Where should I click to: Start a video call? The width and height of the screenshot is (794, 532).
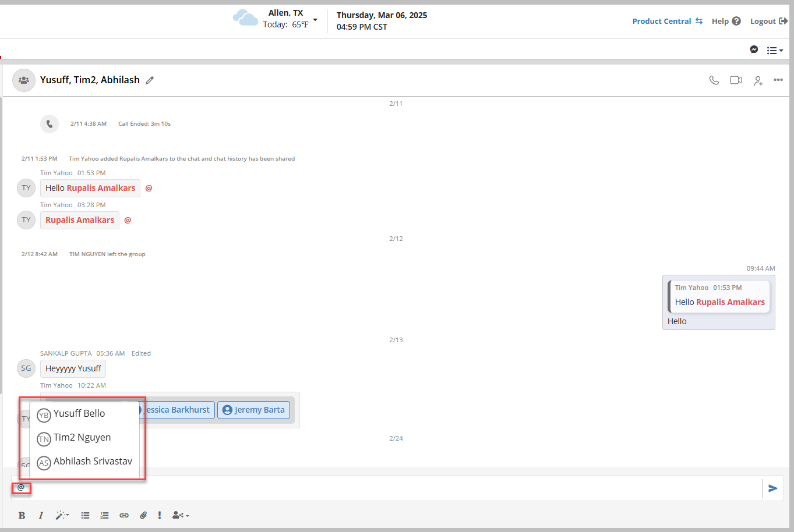click(736, 80)
